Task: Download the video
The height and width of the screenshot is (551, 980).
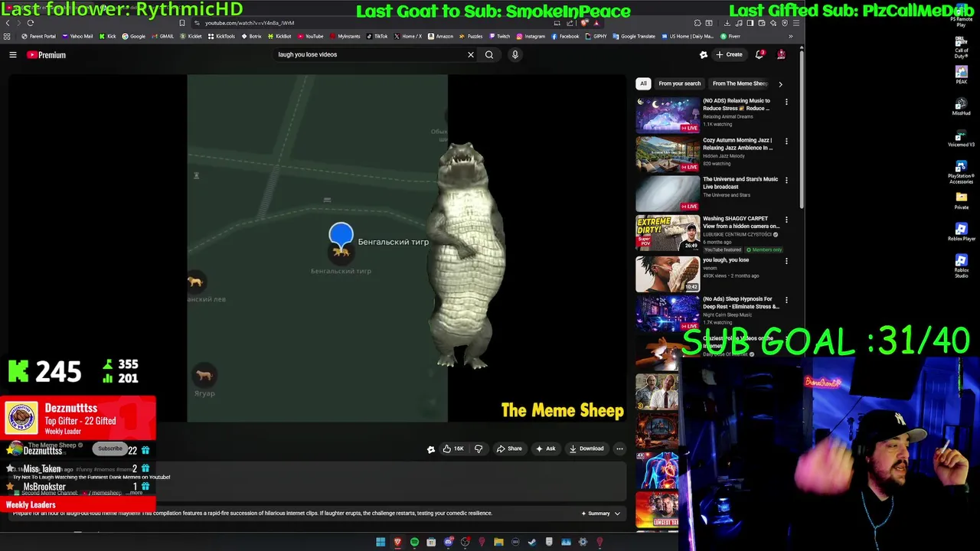Action: click(586, 448)
